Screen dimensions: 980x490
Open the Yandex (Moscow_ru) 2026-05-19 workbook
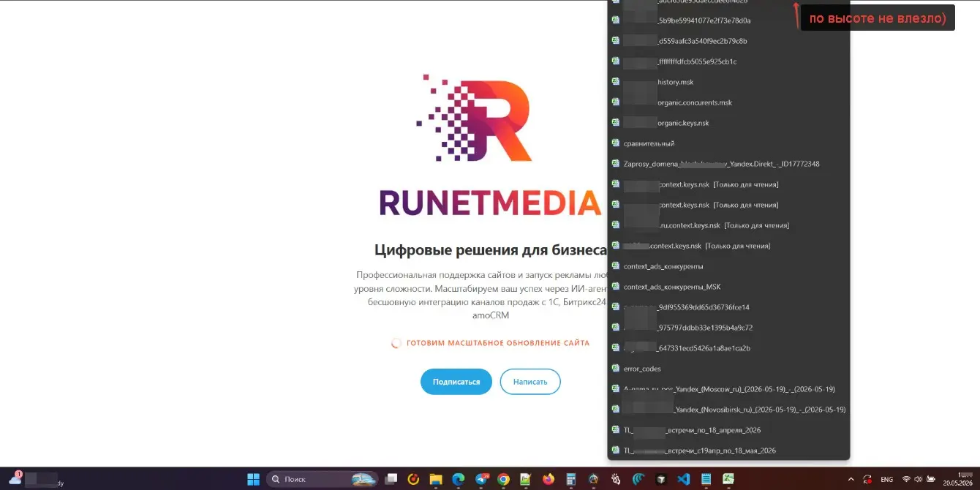click(728, 389)
